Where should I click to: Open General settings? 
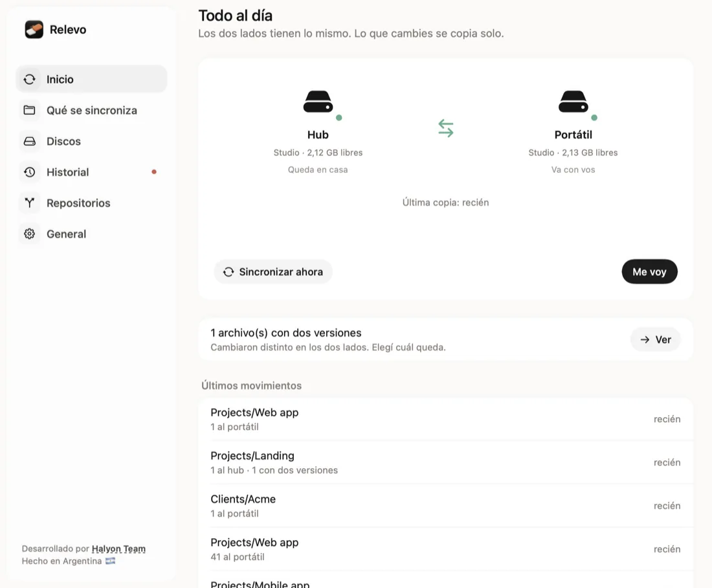pyautogui.click(x=92, y=234)
